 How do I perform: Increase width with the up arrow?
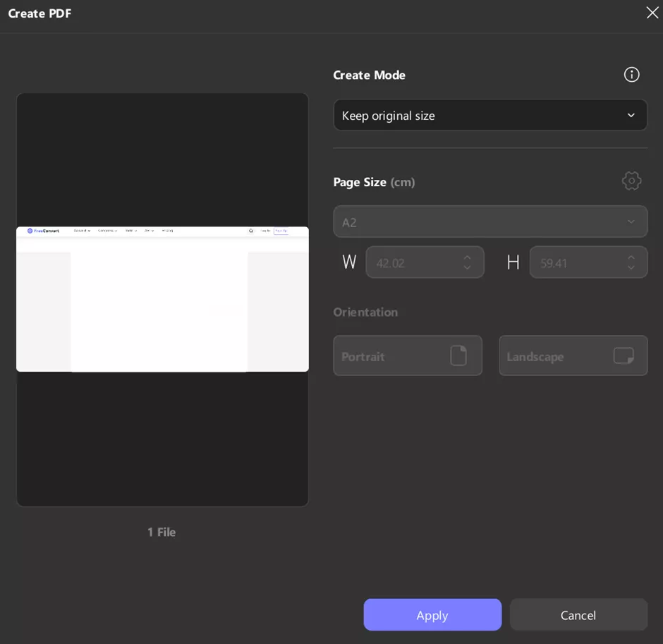coord(467,257)
